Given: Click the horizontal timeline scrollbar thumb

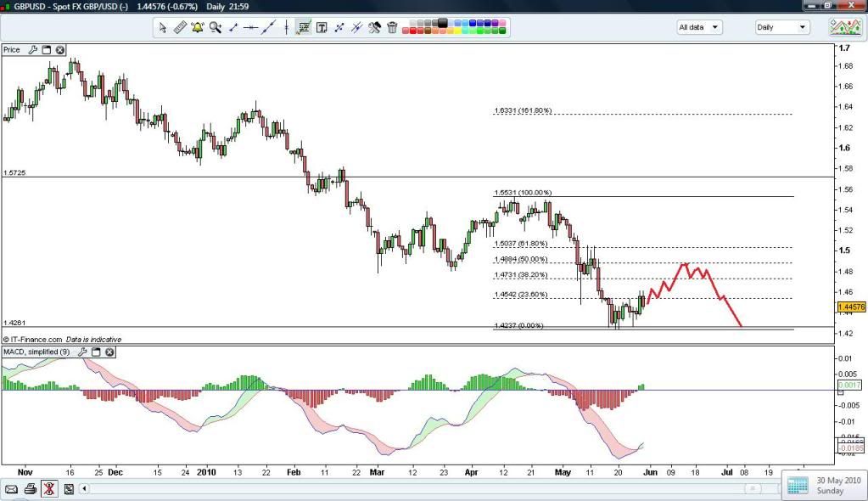Looking at the screenshot, I should click(752, 489).
